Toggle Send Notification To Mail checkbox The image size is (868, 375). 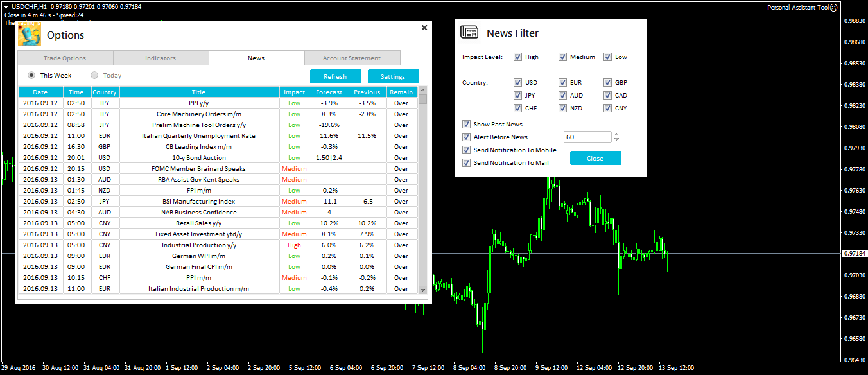coord(466,162)
